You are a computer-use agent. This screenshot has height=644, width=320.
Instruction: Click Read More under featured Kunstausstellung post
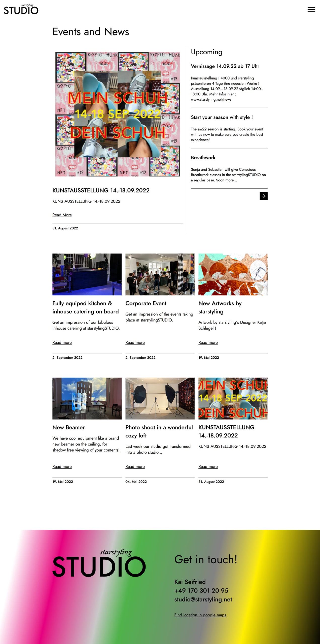(x=62, y=215)
